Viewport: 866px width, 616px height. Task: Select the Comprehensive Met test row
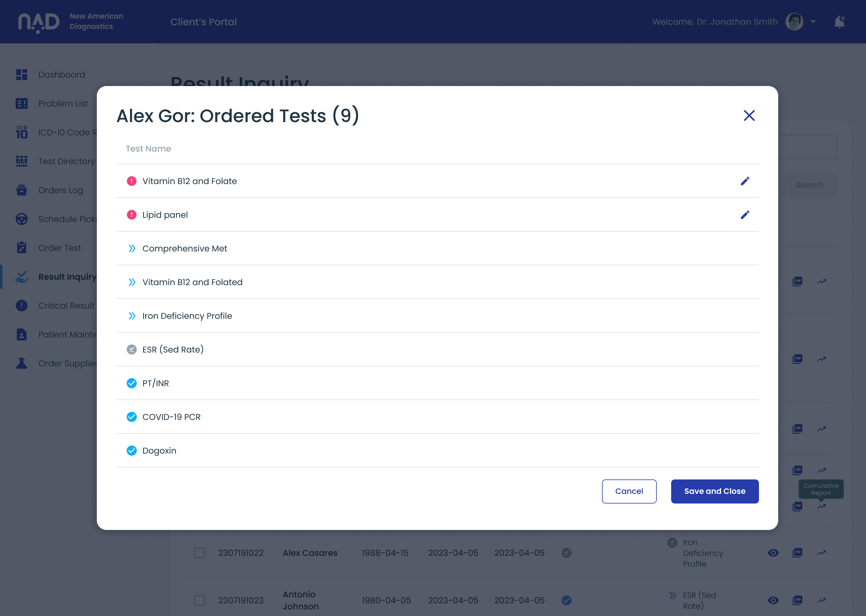coord(437,248)
